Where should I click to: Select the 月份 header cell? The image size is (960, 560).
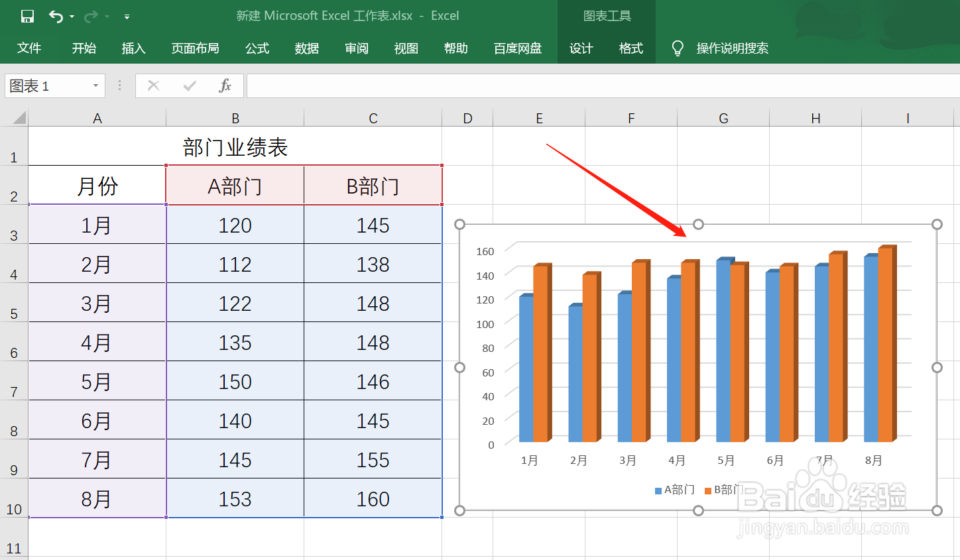[97, 186]
